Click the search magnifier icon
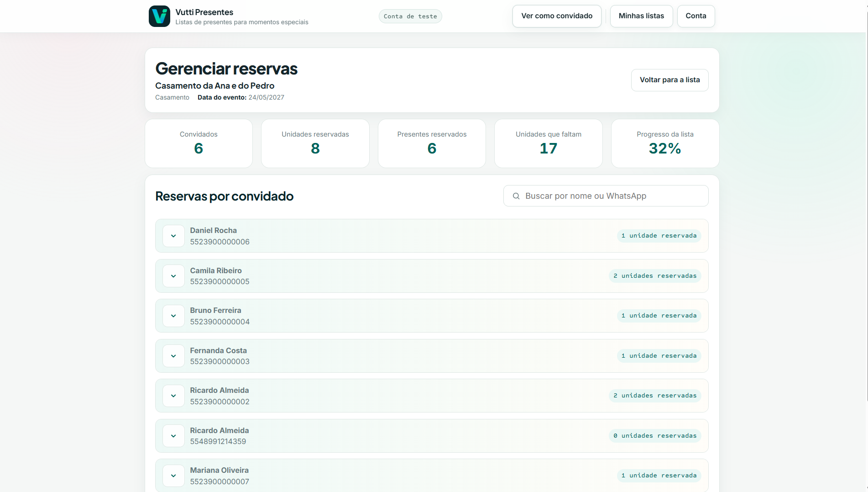Image resolution: width=868 pixels, height=492 pixels. (x=516, y=196)
